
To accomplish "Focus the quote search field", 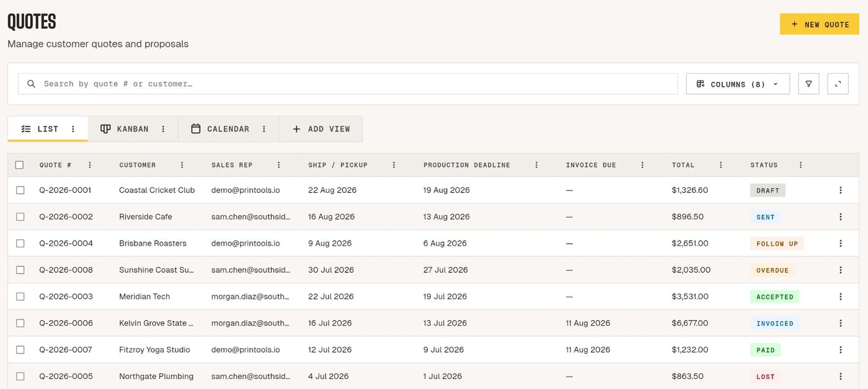I will tap(348, 84).
